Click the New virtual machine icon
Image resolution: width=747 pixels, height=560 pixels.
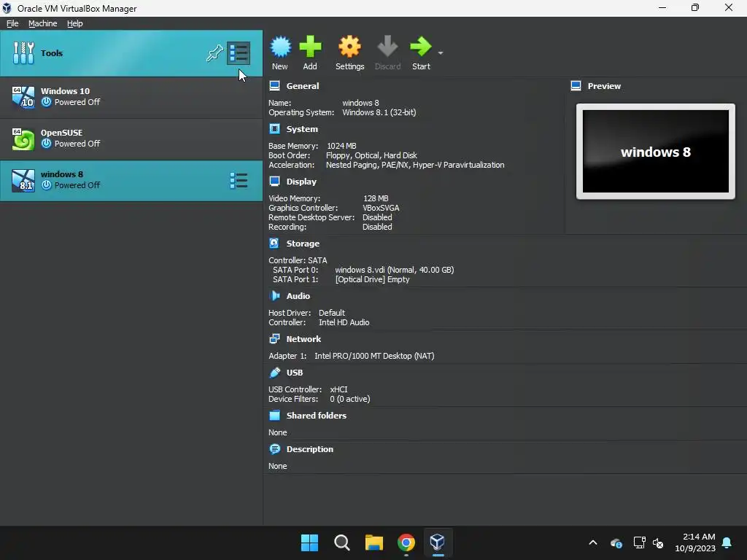pos(280,47)
